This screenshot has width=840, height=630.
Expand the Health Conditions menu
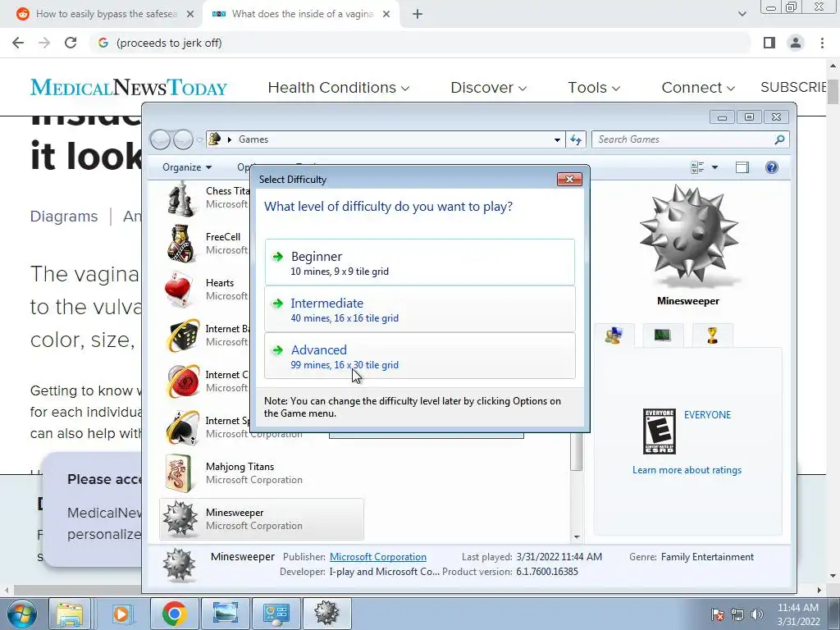[339, 87]
